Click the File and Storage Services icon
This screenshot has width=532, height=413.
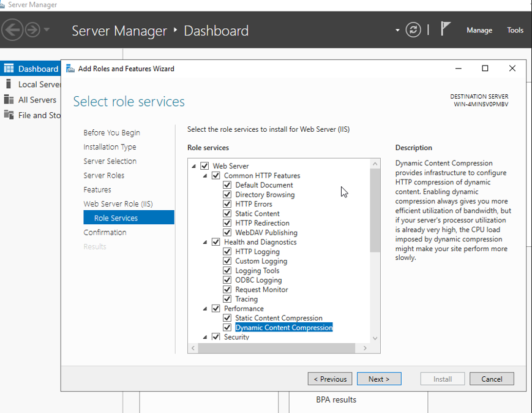[x=9, y=115]
